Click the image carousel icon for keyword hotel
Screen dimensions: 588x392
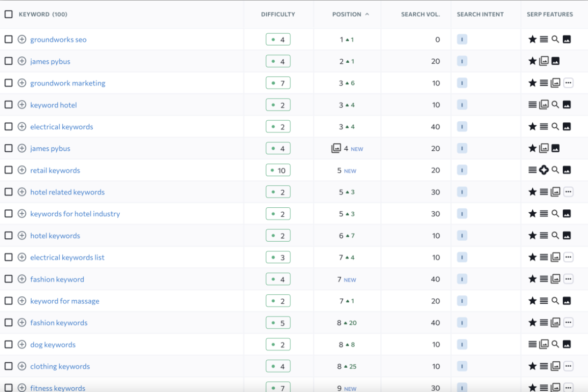pos(544,105)
